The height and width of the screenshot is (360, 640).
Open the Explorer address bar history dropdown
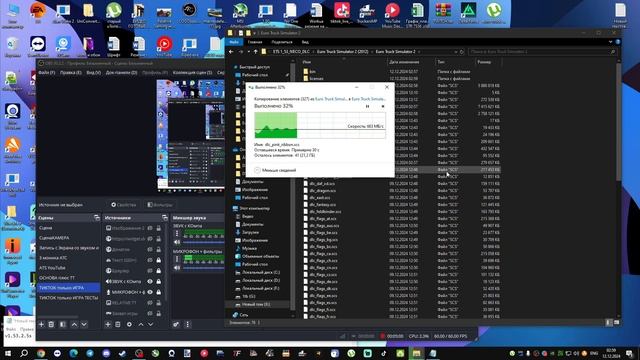[456, 52]
